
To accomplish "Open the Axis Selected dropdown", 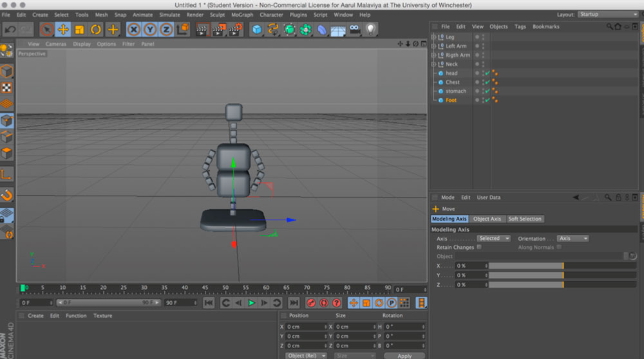I will 493,239.
